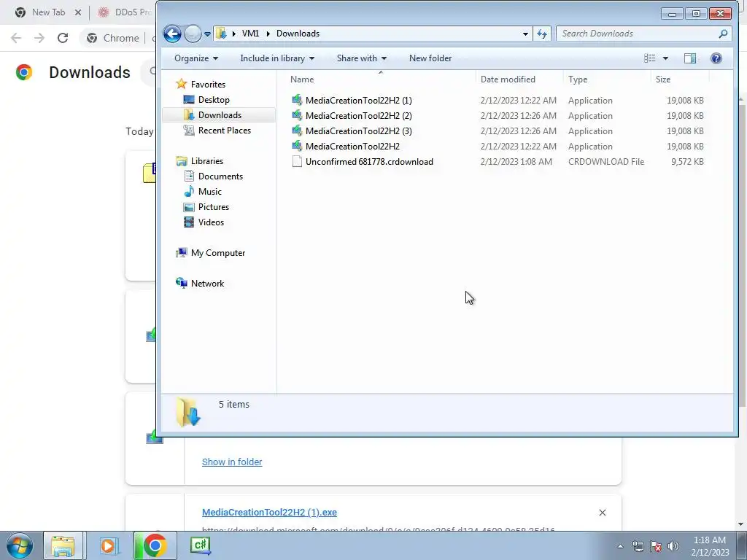This screenshot has height=560, width=747.
Task: Select the MediaCreationTool22H2 (2) file icon
Action: click(297, 115)
